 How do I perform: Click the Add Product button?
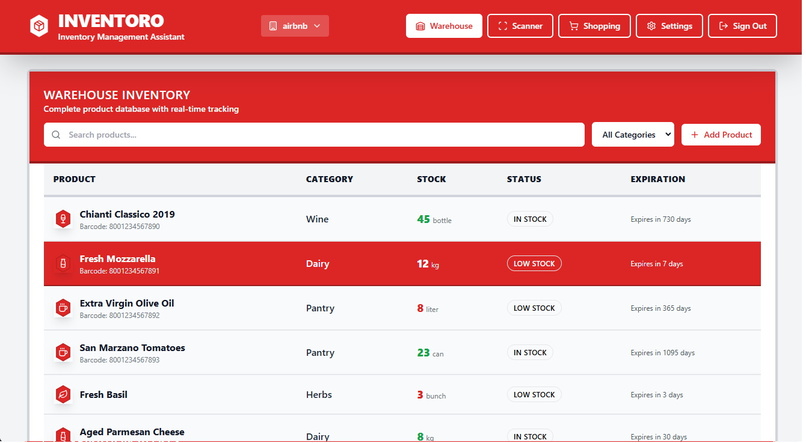(721, 135)
